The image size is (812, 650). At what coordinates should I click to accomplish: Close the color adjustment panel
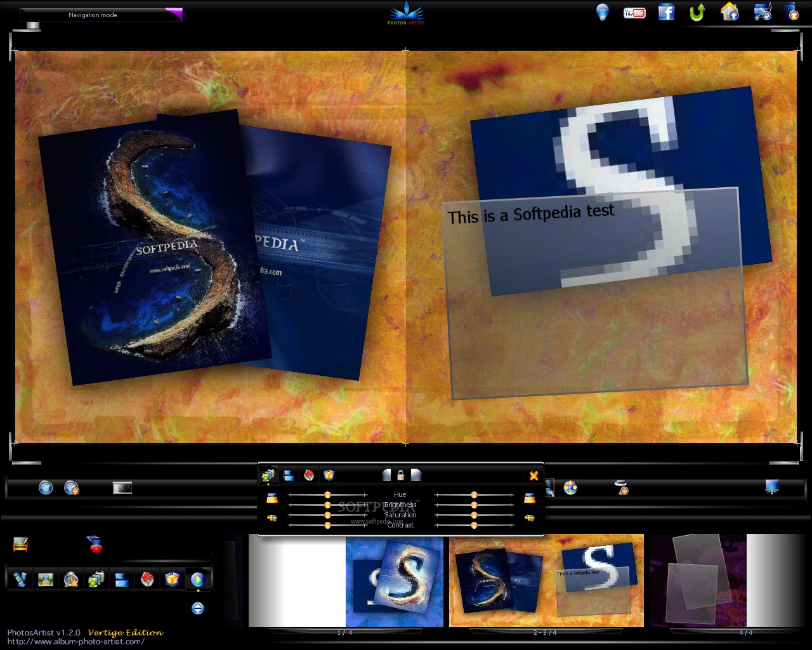(x=534, y=475)
